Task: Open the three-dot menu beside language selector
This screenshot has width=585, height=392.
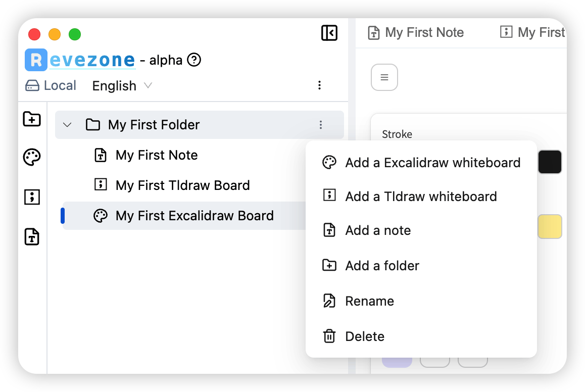Action: pos(319,85)
